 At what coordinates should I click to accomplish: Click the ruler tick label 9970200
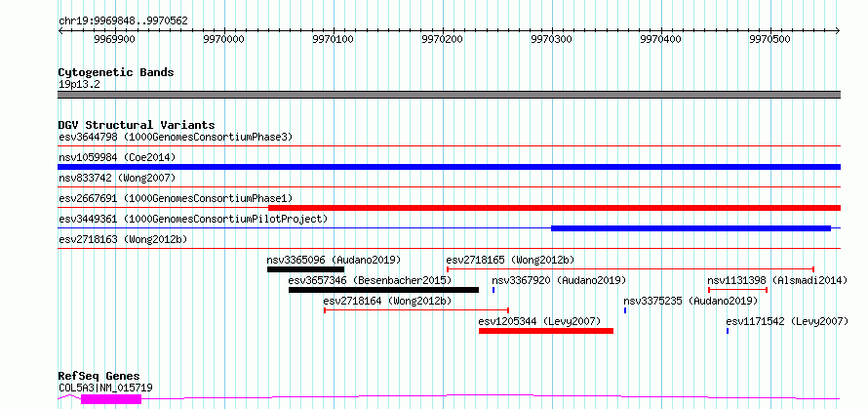pyautogui.click(x=443, y=39)
